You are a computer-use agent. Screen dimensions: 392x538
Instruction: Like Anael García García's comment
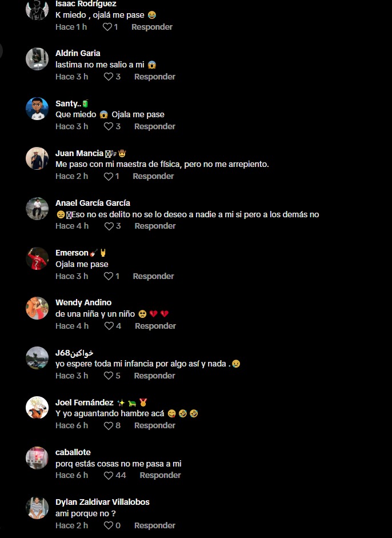[109, 226]
